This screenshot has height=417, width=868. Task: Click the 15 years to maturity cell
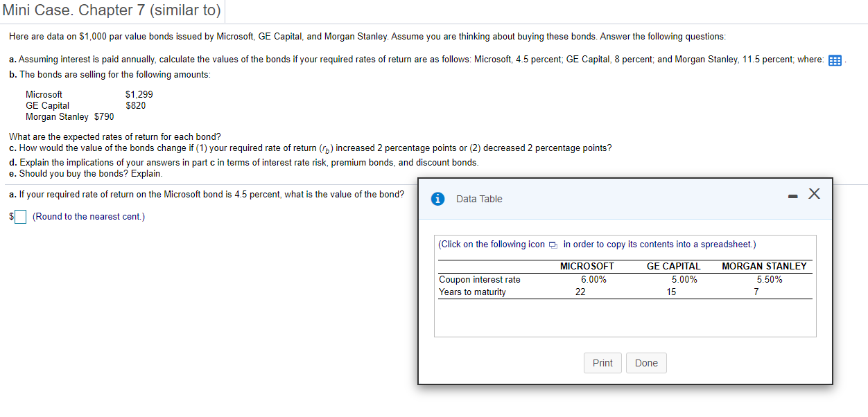click(x=671, y=292)
